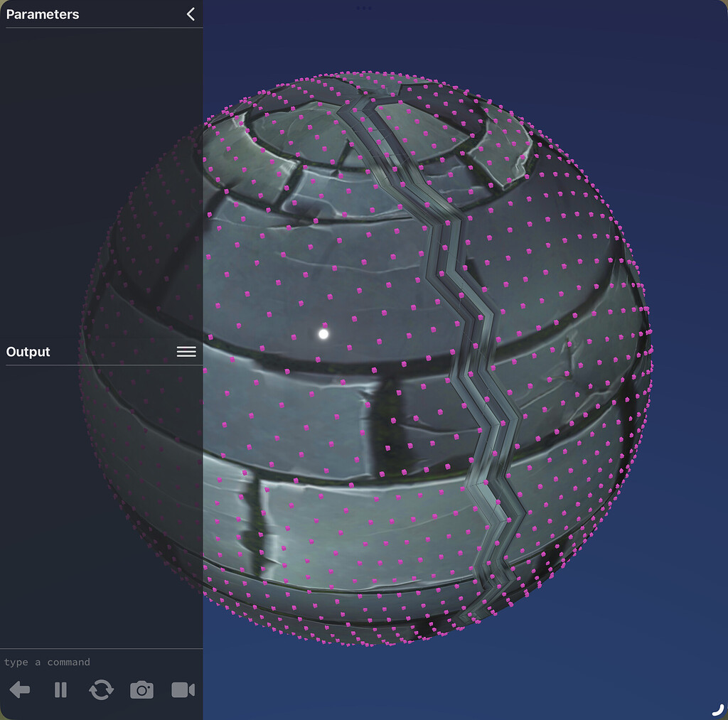Image resolution: width=728 pixels, height=720 pixels.
Task: Select the pause icon in the bottom toolbar
Action: pos(60,689)
